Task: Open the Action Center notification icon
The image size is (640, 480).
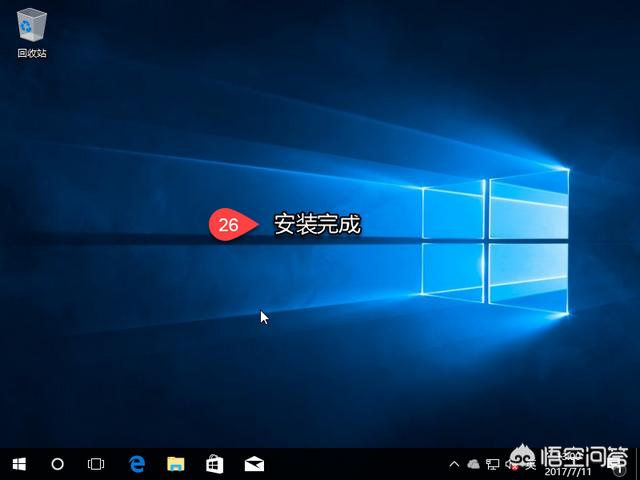Action: click(618, 465)
